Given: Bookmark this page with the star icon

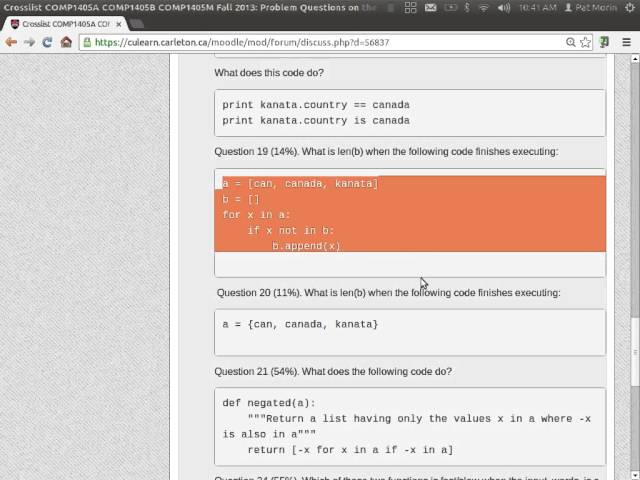Looking at the screenshot, I should coord(585,42).
